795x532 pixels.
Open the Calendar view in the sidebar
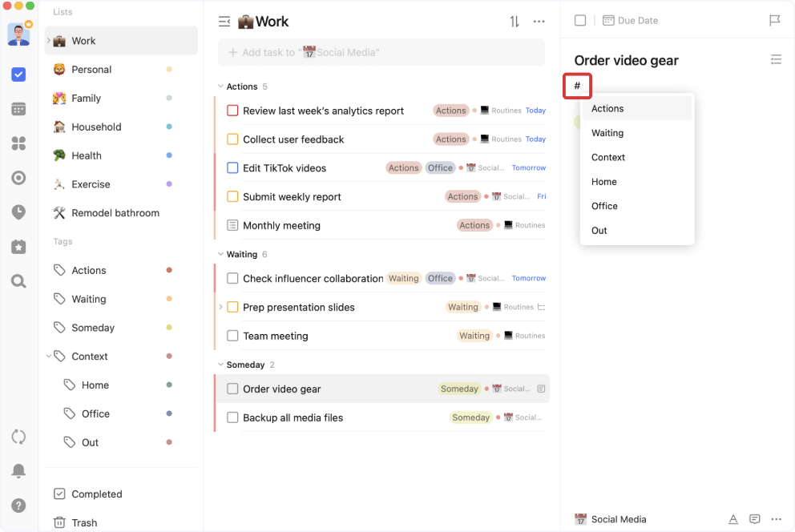coord(18,108)
